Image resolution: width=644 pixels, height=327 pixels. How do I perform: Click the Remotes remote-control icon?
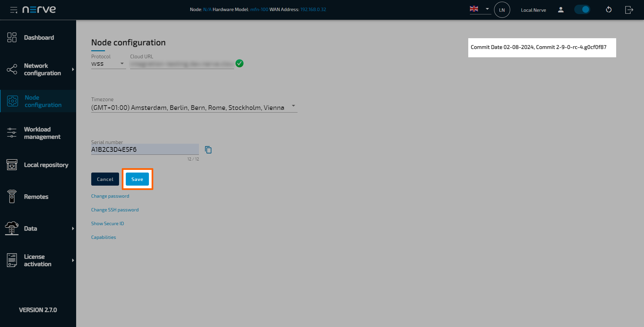coord(12,197)
